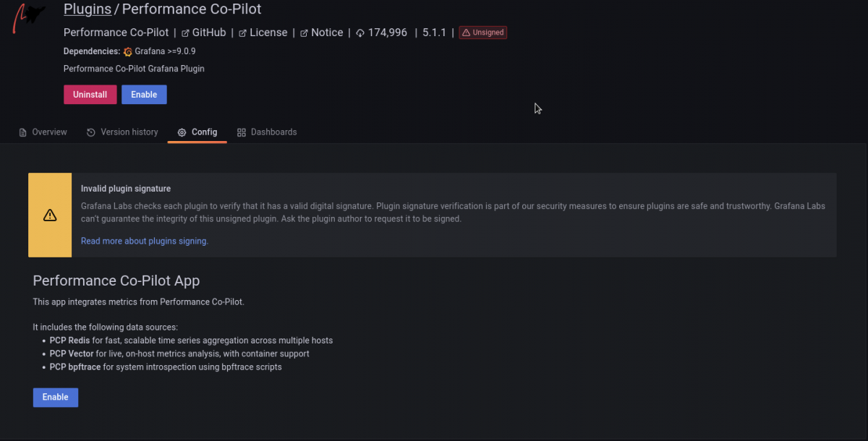Click the clock icon on Version history tab
The height and width of the screenshot is (441, 868).
click(x=90, y=132)
